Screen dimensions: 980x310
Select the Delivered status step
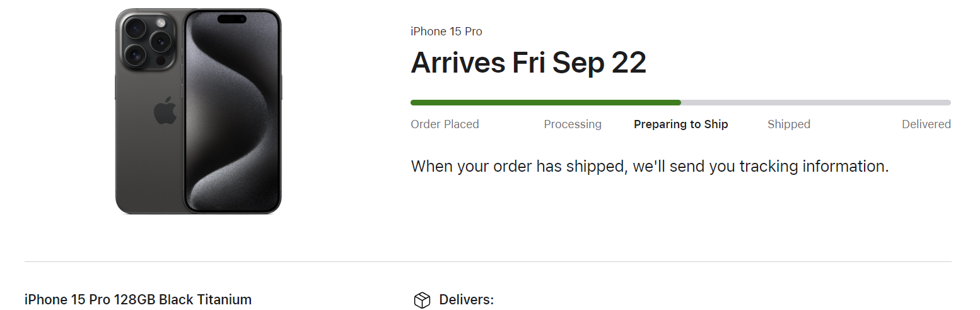pyautogui.click(x=926, y=124)
